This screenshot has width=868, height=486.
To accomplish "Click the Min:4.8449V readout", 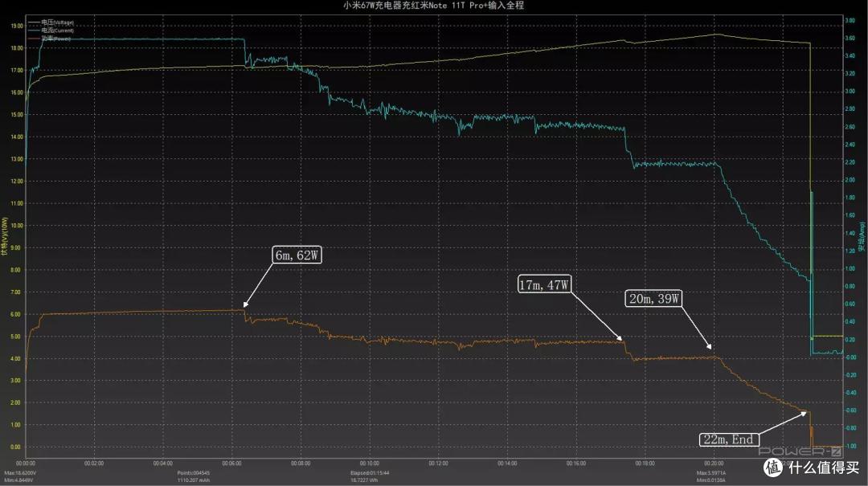I will [18, 480].
